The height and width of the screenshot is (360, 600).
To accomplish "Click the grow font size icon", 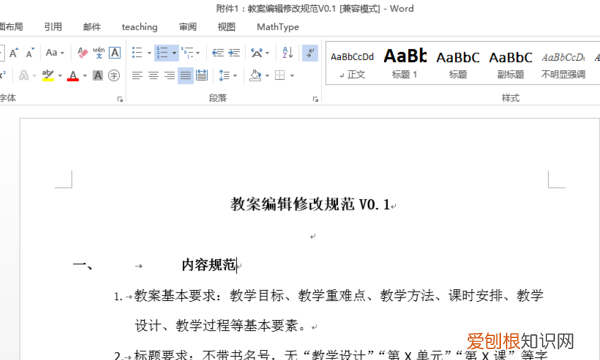I will coord(14,53).
